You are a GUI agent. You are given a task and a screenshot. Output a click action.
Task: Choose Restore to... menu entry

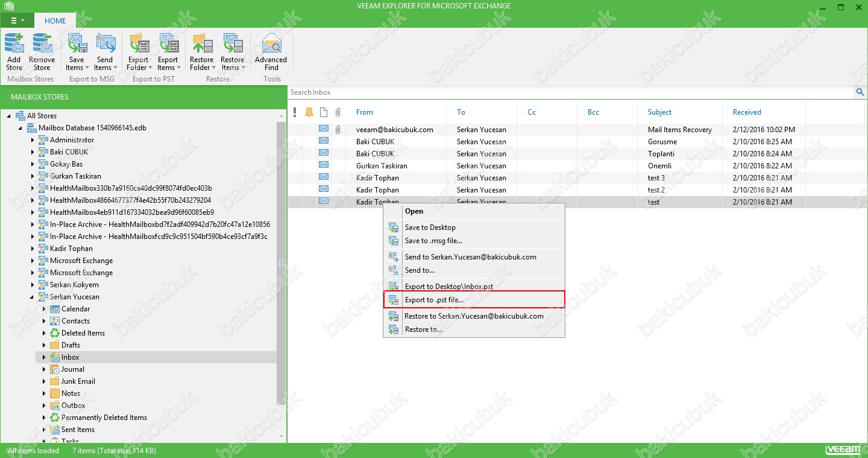pos(474,329)
